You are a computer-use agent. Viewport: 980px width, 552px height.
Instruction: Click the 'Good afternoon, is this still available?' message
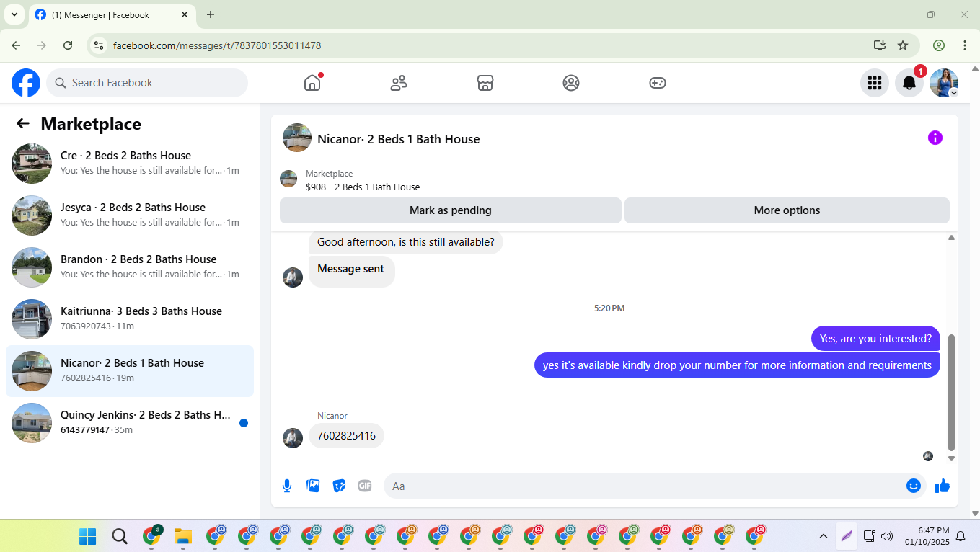[x=406, y=242]
